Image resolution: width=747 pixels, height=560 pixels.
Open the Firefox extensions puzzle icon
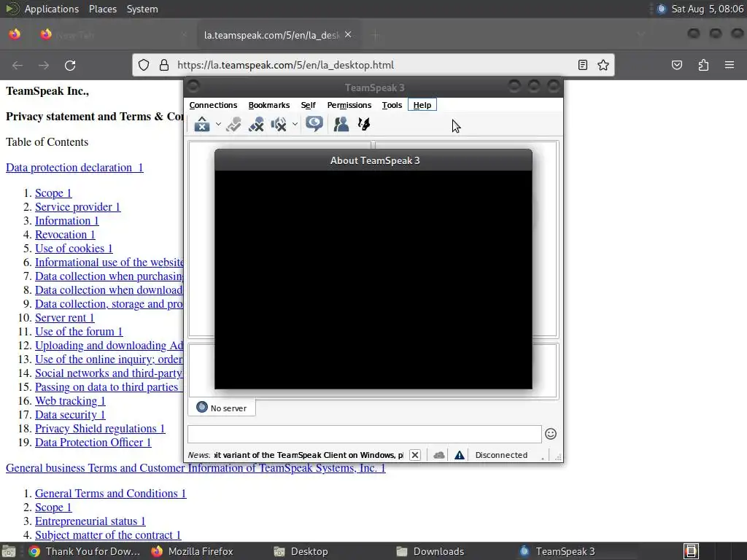tap(703, 65)
